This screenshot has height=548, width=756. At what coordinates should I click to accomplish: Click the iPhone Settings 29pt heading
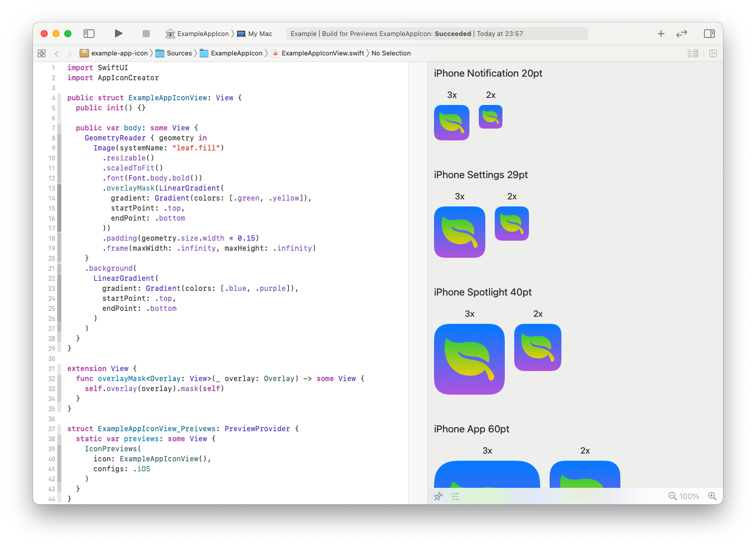[x=481, y=175]
